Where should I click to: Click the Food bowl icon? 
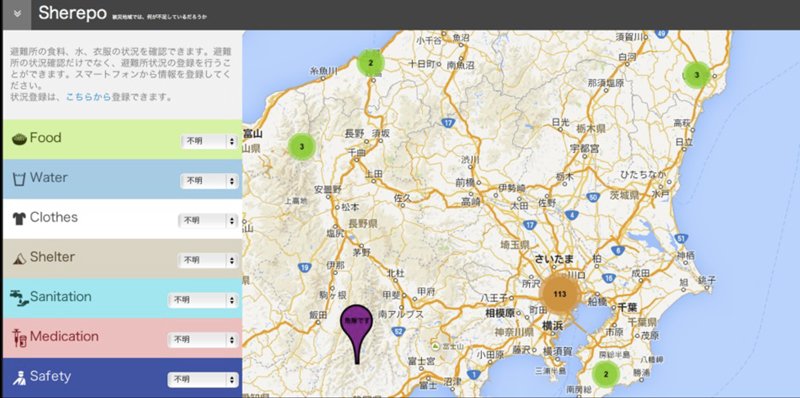[19, 139]
